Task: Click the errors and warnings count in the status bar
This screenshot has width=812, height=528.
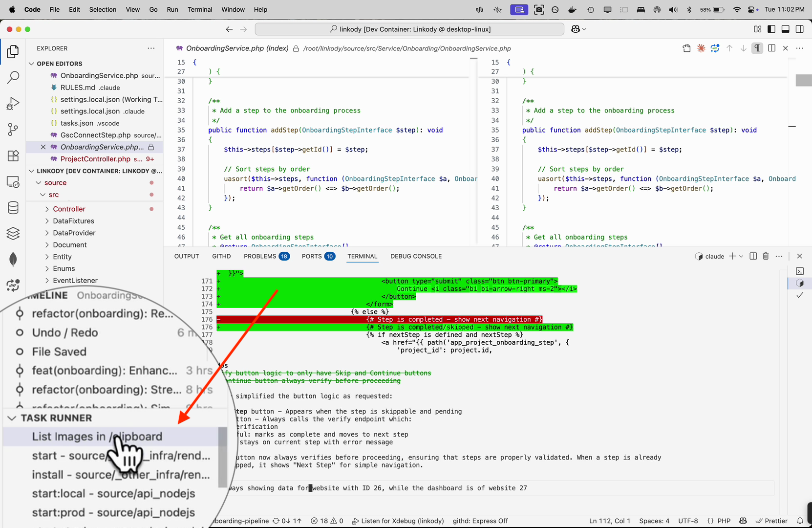Action: [327, 521]
